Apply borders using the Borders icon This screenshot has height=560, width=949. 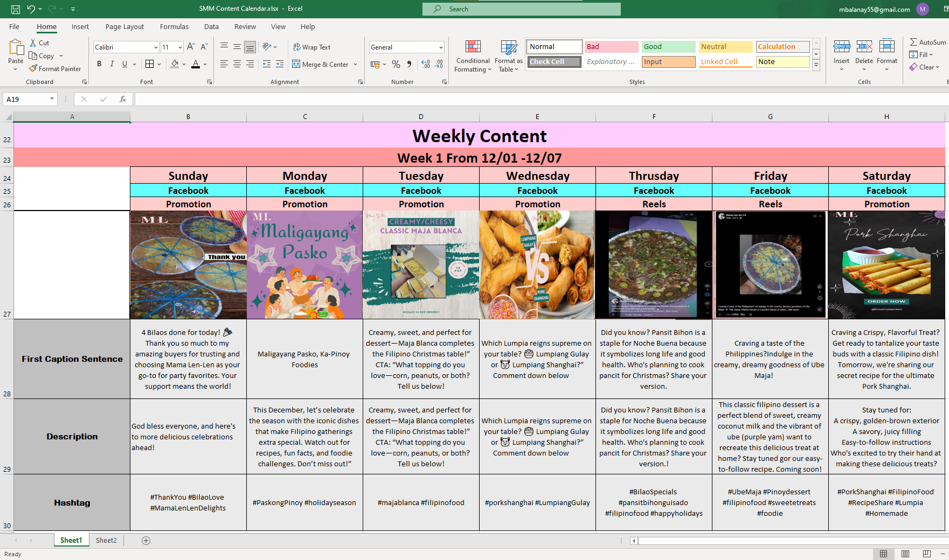pyautogui.click(x=150, y=64)
